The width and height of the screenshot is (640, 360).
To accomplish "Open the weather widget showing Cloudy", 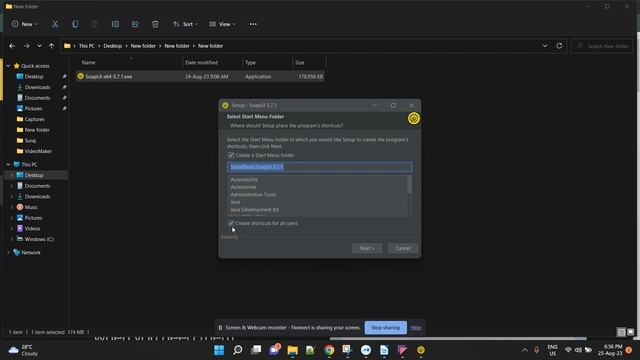I will tap(24, 350).
